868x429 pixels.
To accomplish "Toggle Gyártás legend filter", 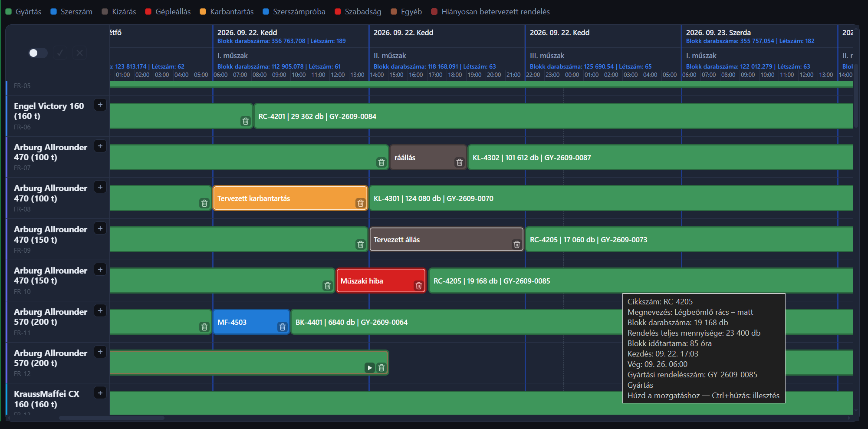I will click(23, 12).
